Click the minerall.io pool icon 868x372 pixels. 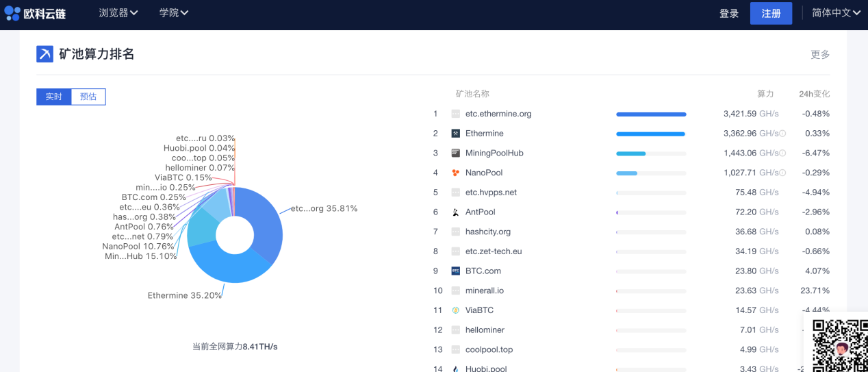pyautogui.click(x=456, y=290)
